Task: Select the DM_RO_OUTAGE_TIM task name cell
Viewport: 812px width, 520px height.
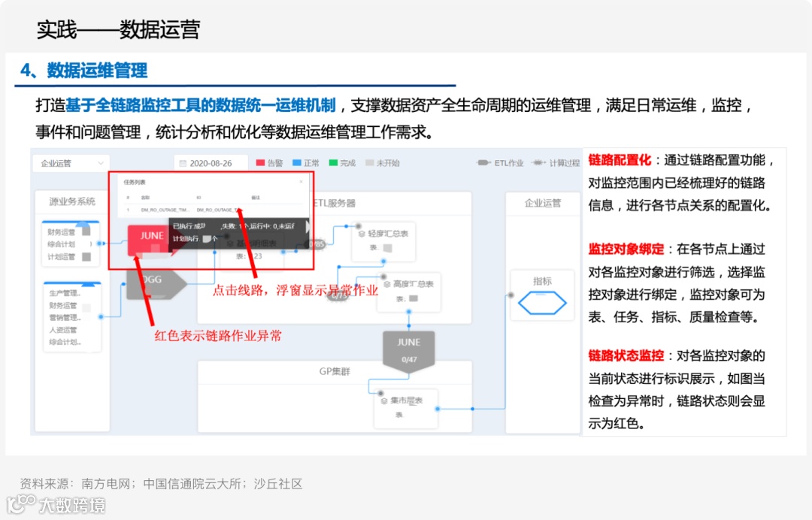Action: (x=165, y=210)
